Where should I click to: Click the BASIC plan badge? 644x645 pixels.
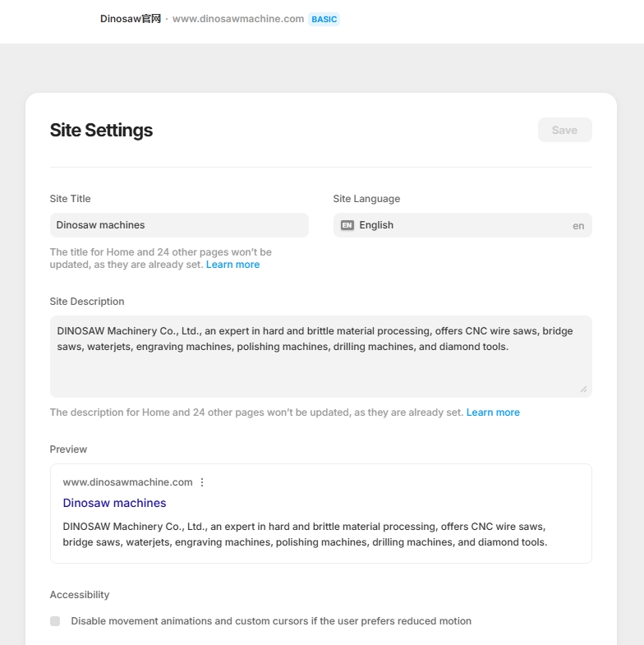[324, 19]
